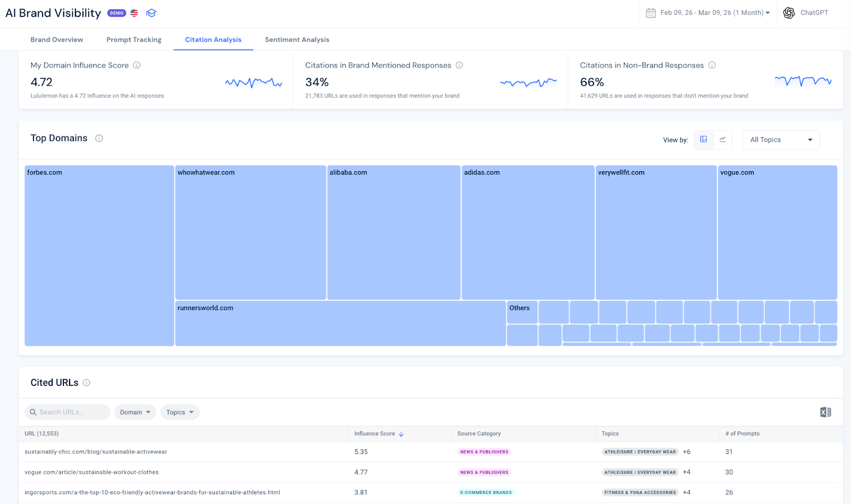Click the # of Prompts column header
This screenshot has width=851, height=504.
(742, 434)
